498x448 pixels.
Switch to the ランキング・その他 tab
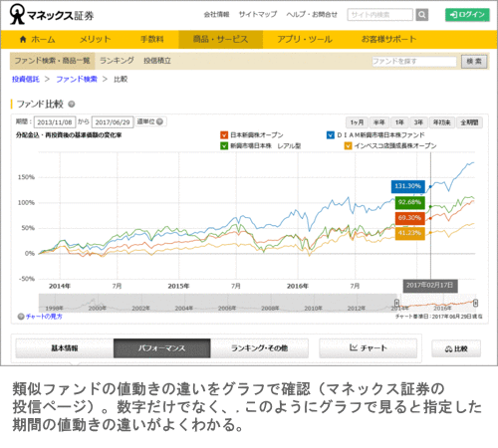coord(259,348)
